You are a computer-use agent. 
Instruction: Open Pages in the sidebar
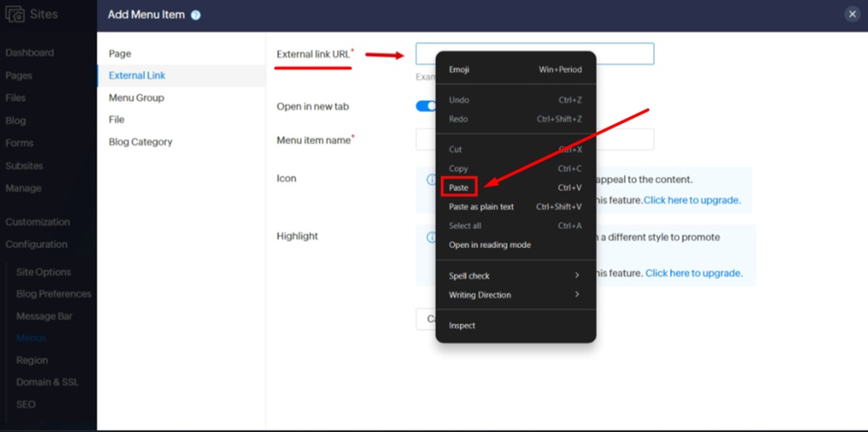coord(19,75)
